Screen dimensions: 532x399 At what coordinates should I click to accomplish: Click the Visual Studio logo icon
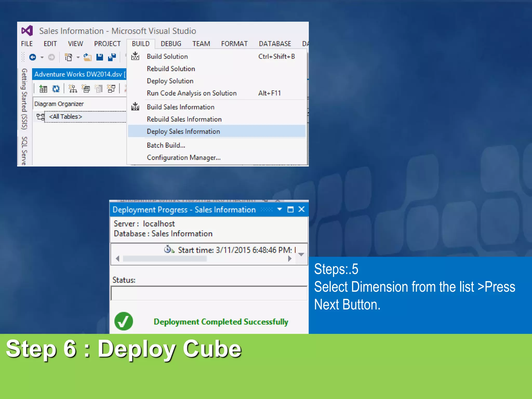(27, 31)
